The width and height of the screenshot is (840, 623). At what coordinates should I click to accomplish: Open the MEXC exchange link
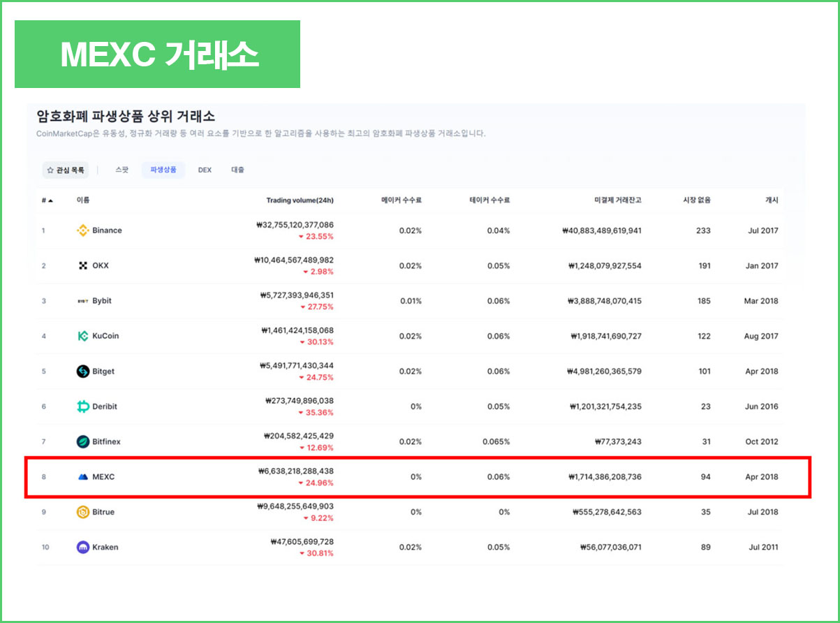click(103, 477)
